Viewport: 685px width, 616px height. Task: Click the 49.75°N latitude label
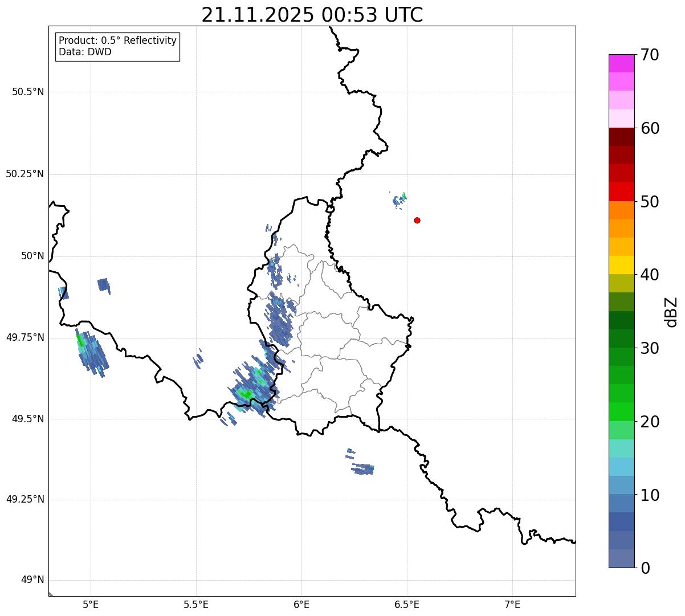pyautogui.click(x=25, y=337)
